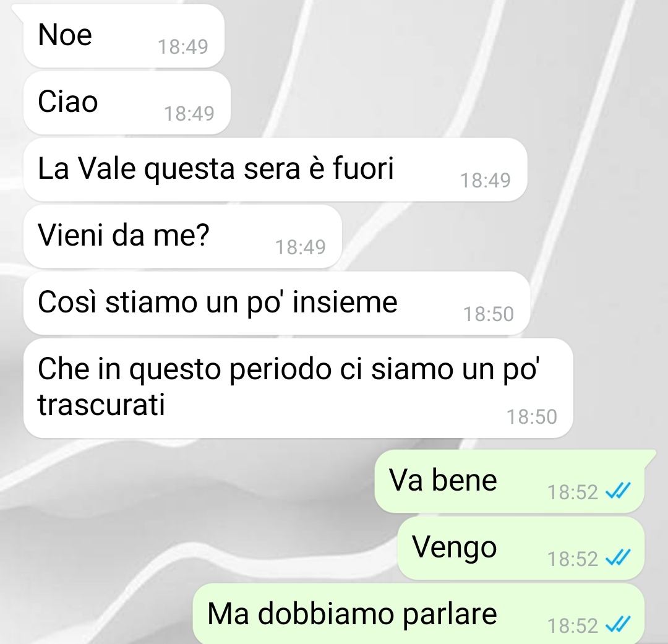The width and height of the screenshot is (668, 644).
Task: Select the 'La Vale questa sera è fuori' message
Action: coord(275,170)
